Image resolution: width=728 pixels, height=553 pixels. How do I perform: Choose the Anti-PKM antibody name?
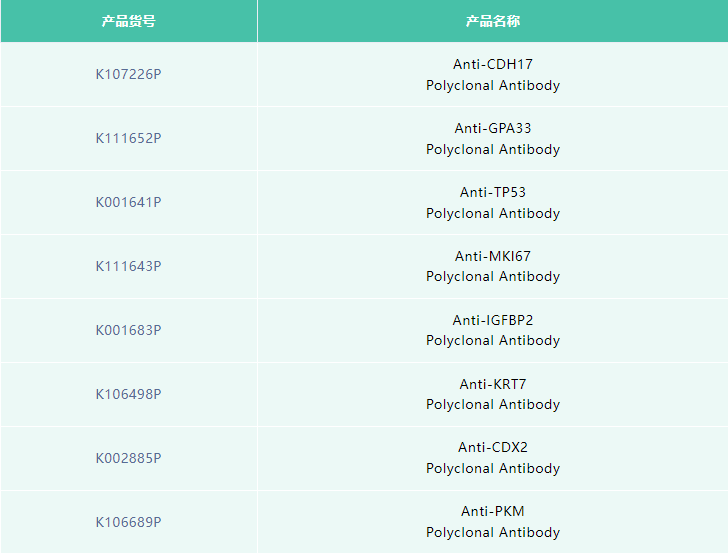coord(492,511)
